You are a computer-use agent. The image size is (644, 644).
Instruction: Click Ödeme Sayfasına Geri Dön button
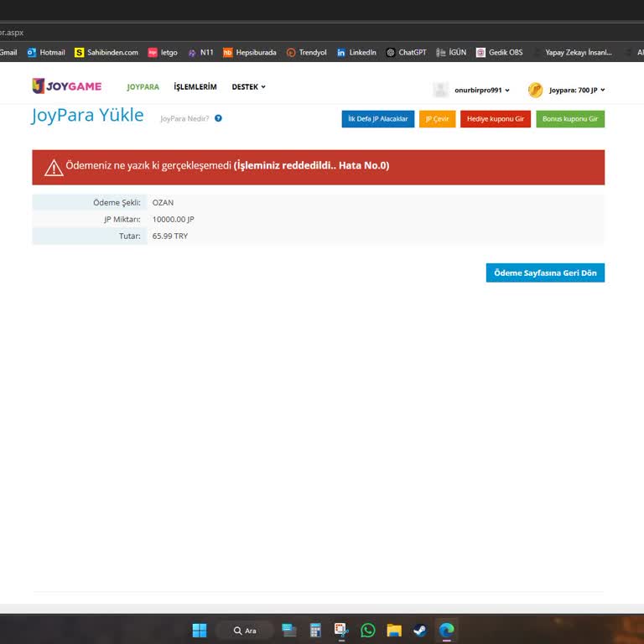[x=545, y=273]
